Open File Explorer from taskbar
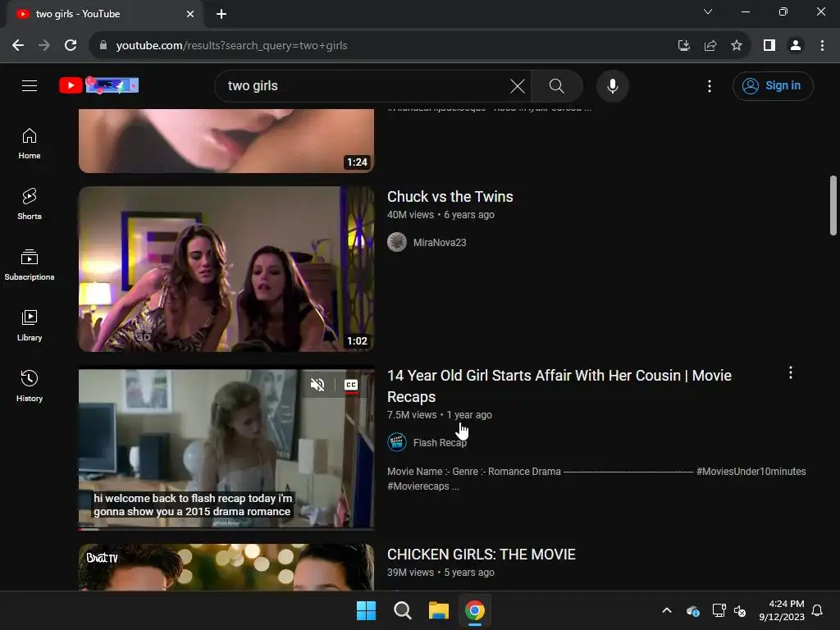Screen dimensions: 840x630 pyautogui.click(x=438, y=610)
